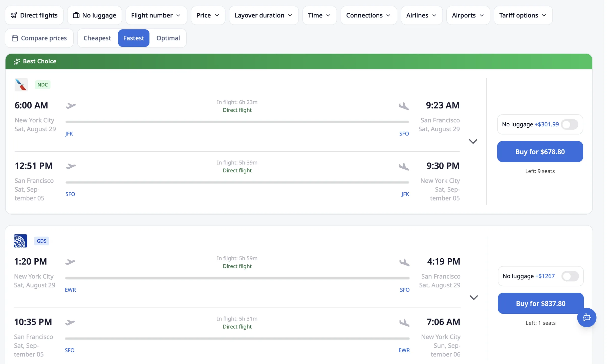This screenshot has width=607, height=364.
Task: Toggle the No luggage filter chip
Action: point(94,15)
